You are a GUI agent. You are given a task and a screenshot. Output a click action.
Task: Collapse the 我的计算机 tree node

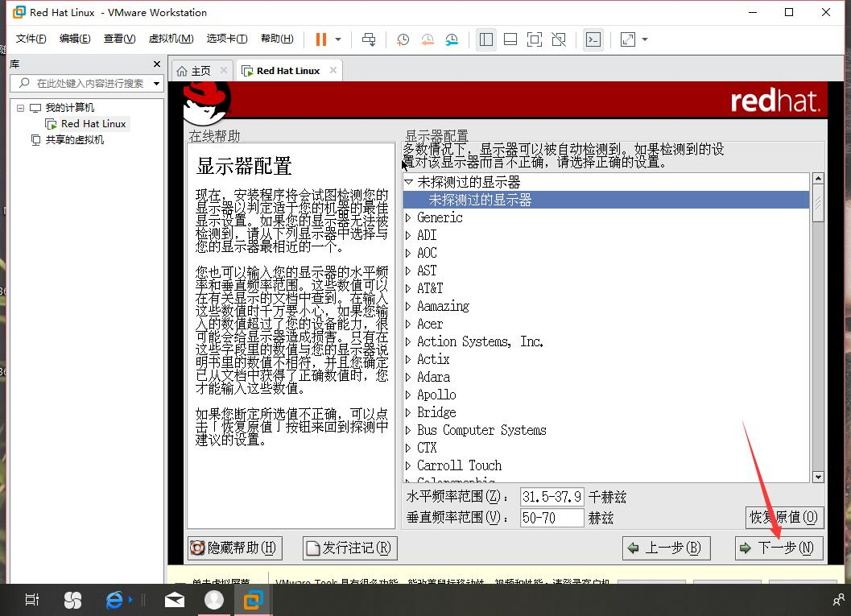(21, 108)
